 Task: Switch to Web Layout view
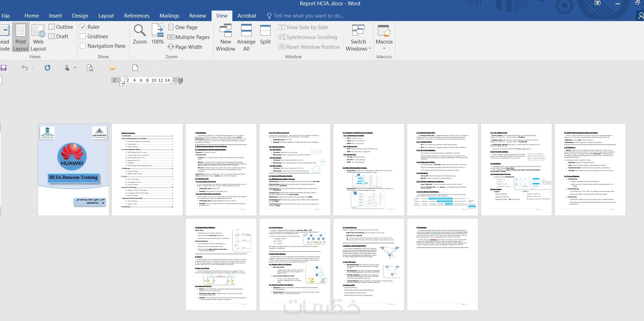[x=38, y=38]
